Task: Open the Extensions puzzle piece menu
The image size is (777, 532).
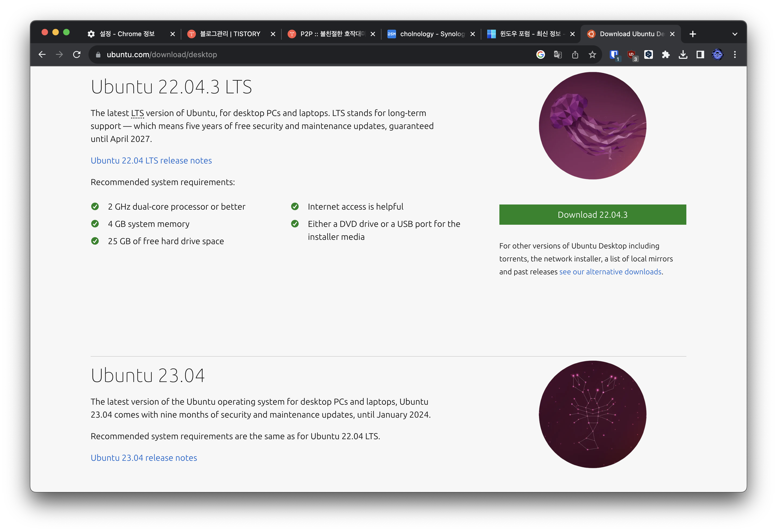Action: 666,54
